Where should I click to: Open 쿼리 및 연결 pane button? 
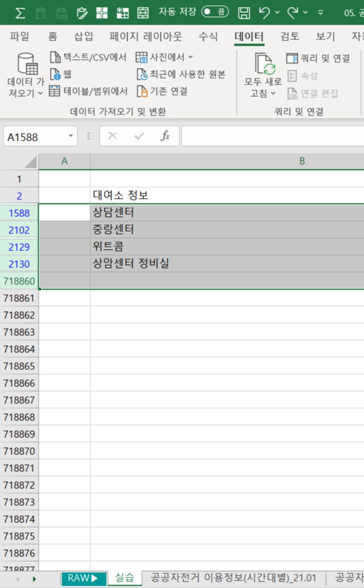click(x=318, y=58)
